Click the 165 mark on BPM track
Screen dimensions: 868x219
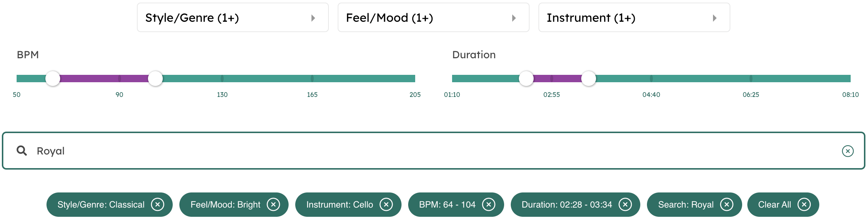(312, 79)
